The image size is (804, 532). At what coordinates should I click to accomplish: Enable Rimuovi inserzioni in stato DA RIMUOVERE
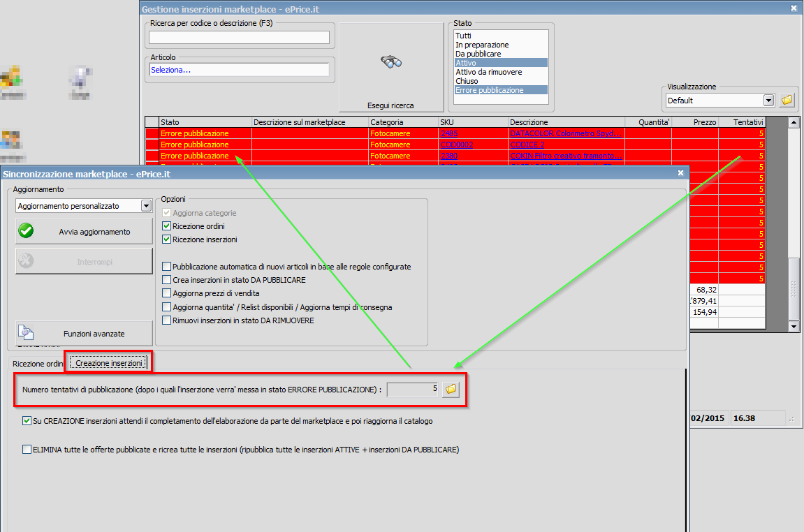tap(166, 320)
